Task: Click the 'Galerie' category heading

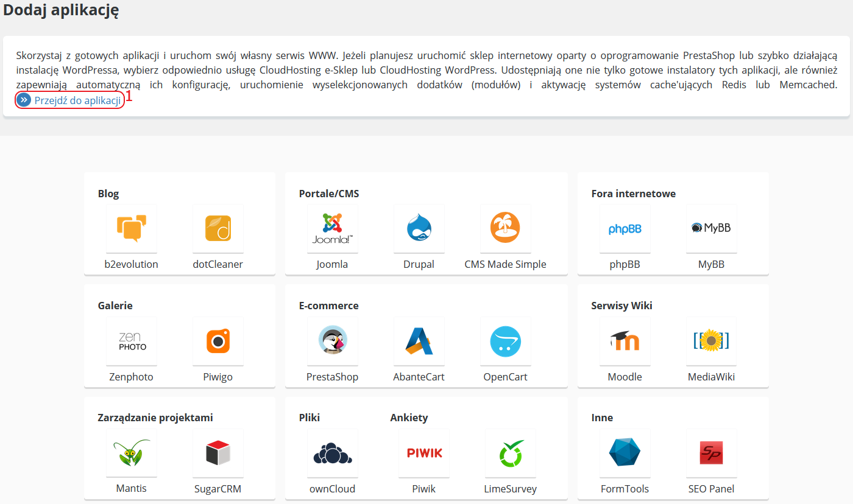Action: coord(115,306)
